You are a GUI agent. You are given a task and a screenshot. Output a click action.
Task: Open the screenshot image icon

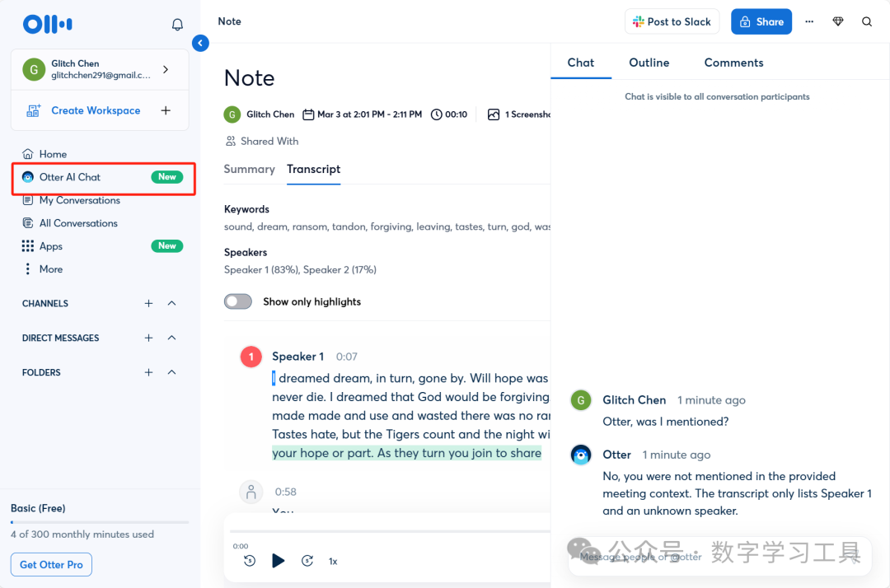(494, 114)
